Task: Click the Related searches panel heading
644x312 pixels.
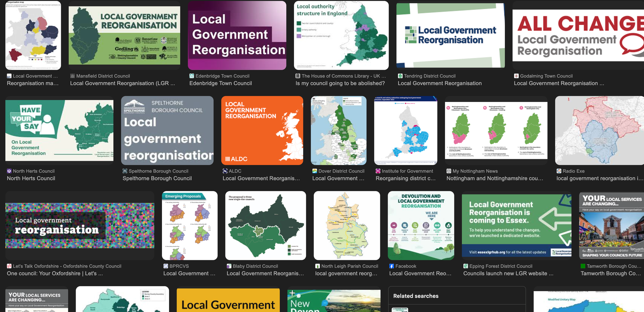Action: pos(416,296)
